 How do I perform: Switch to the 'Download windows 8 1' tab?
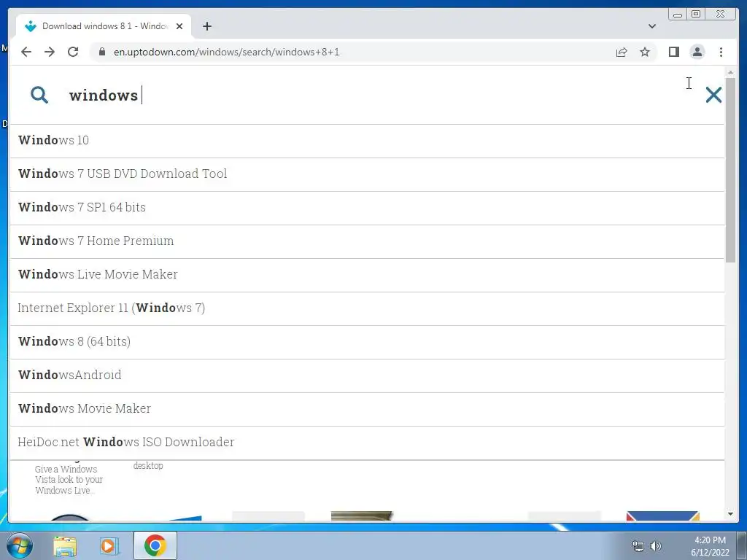105,26
